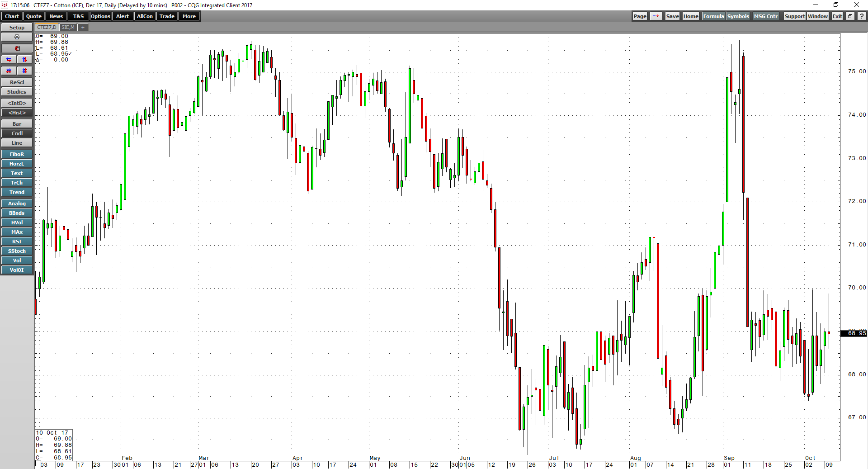Switch to the SIE,M tab
868x469 pixels.
(x=67, y=27)
